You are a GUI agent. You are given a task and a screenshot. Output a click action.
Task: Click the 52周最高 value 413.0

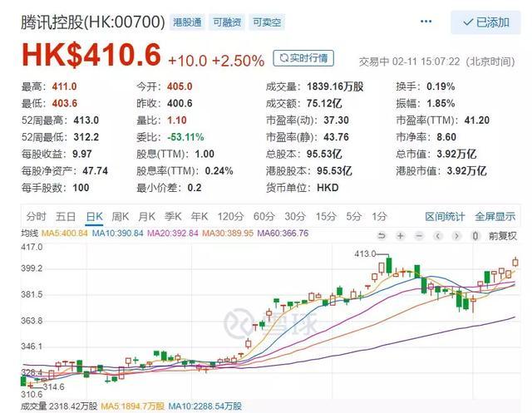pyautogui.click(x=86, y=120)
